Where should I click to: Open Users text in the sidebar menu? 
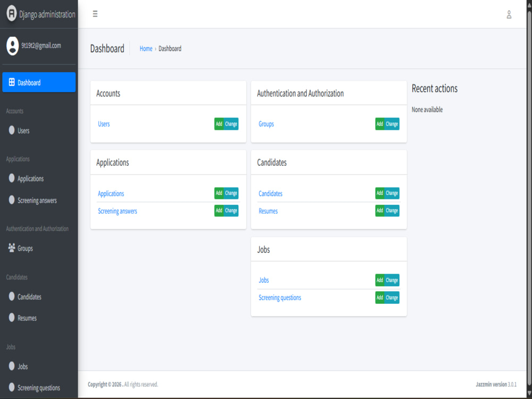pyautogui.click(x=23, y=131)
